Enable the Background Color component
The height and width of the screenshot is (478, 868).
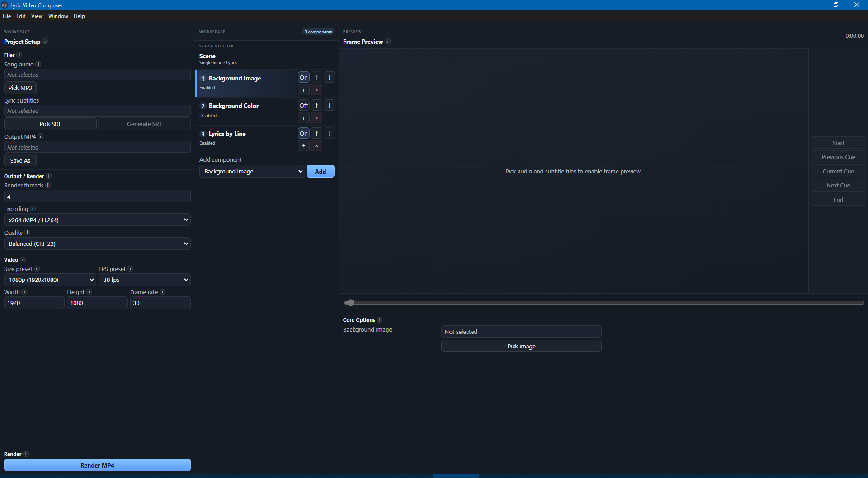pos(303,105)
